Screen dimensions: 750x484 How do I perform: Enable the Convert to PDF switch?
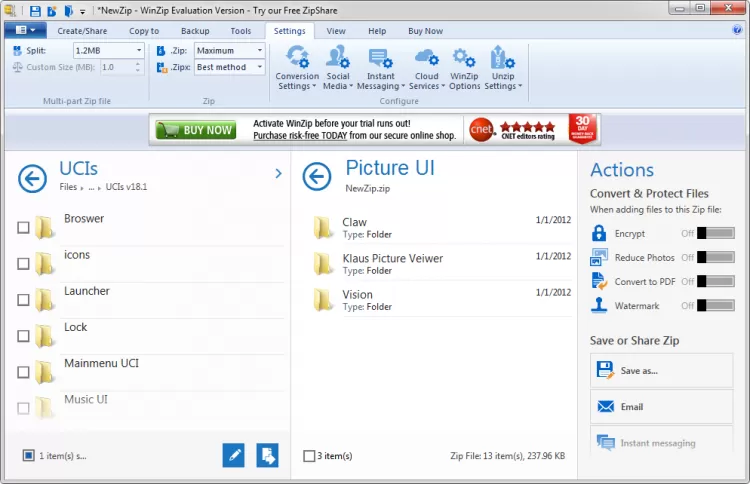(x=716, y=281)
